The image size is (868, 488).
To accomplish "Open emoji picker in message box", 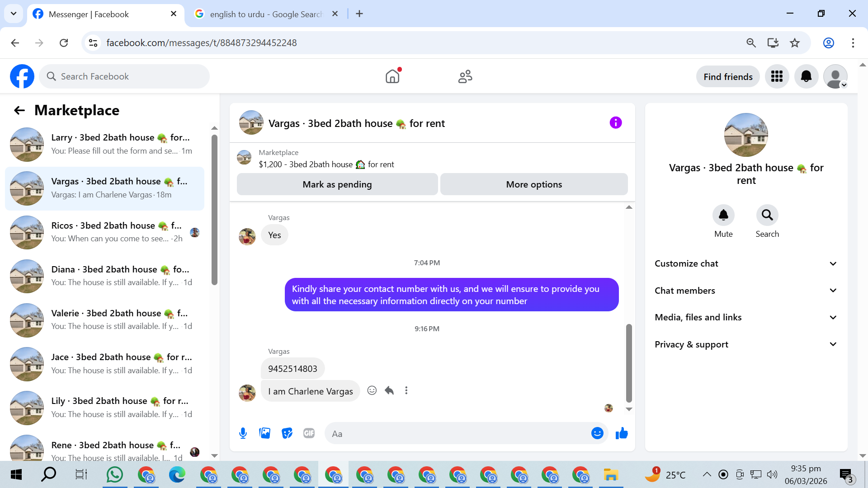I will [x=597, y=433].
